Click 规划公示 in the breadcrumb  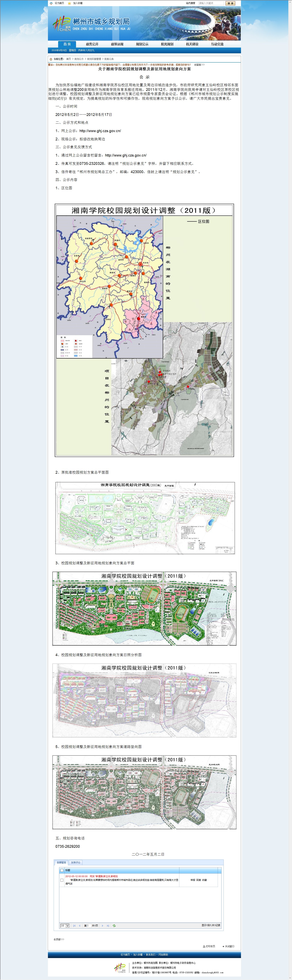tap(79, 59)
